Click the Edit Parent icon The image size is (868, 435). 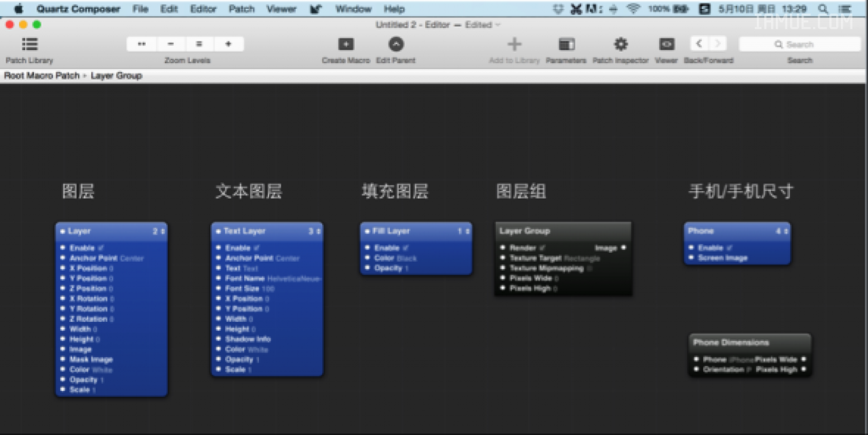[x=396, y=44]
